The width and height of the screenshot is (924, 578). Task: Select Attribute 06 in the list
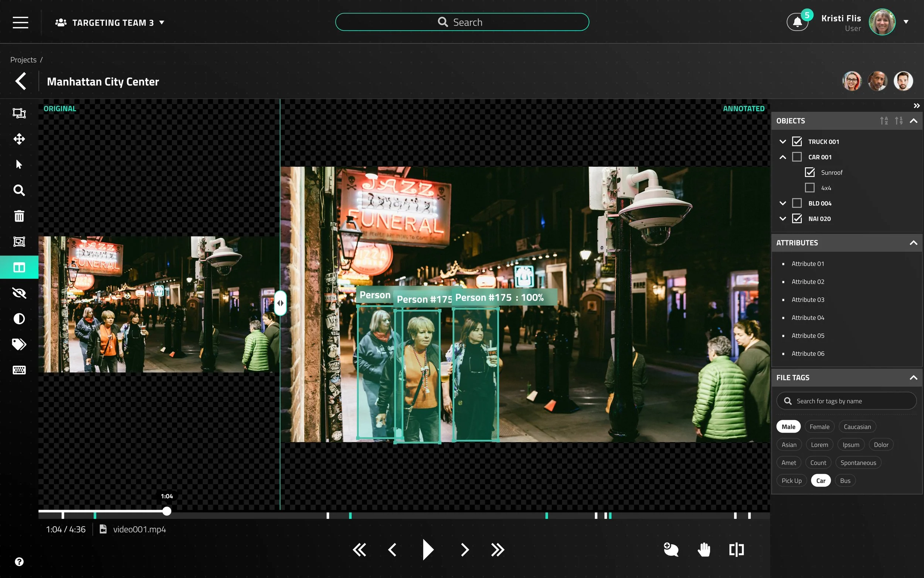(808, 354)
